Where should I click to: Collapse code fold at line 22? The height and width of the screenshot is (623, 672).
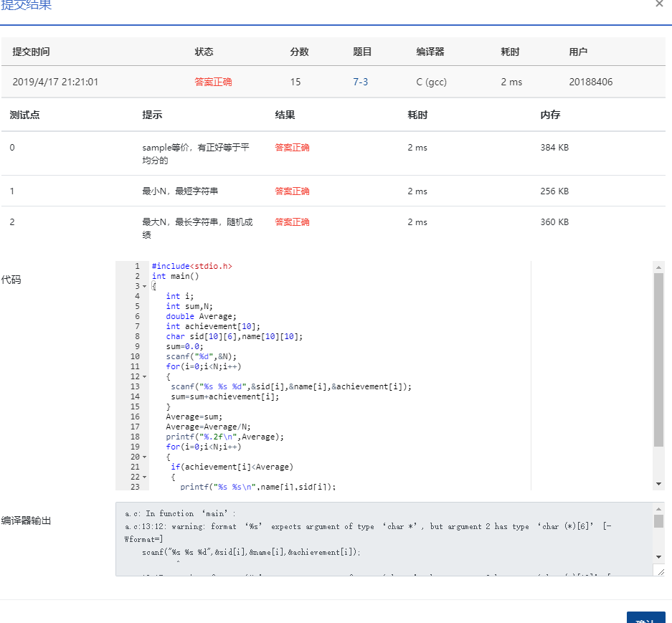[x=144, y=477]
